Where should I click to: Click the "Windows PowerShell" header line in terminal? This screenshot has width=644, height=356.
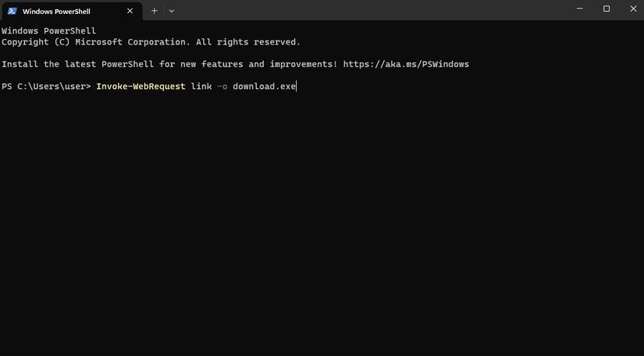pos(48,31)
